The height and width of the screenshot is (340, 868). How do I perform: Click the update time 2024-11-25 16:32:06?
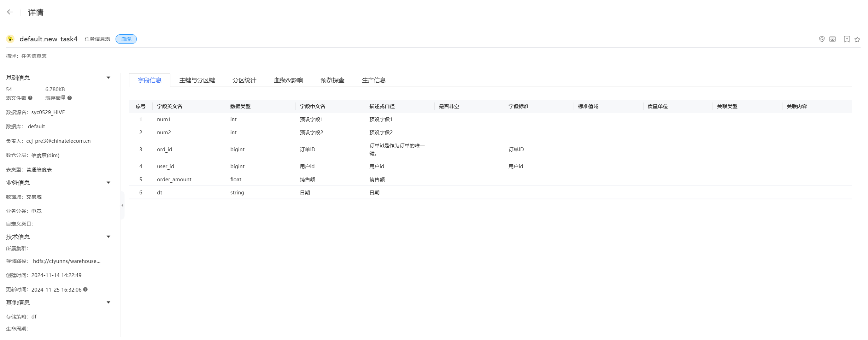coord(57,290)
